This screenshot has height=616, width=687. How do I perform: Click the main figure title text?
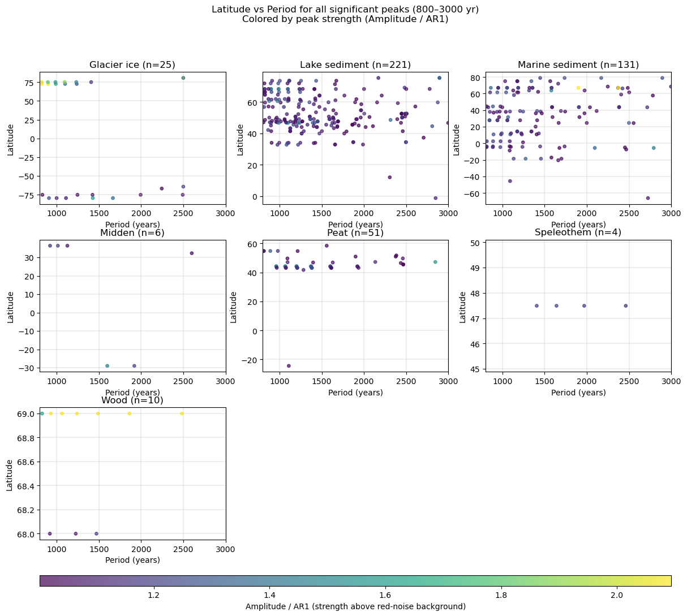click(345, 14)
